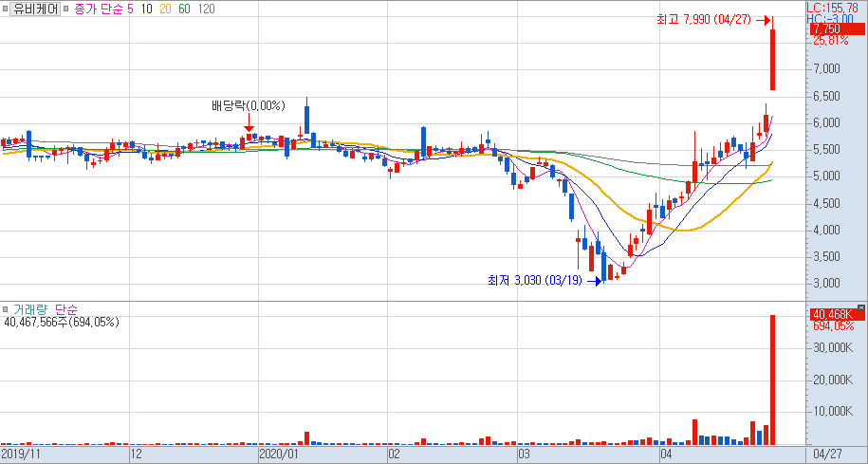Click the 5,500 price axis label
Image resolution: width=868 pixels, height=464 pixels.
[x=826, y=150]
